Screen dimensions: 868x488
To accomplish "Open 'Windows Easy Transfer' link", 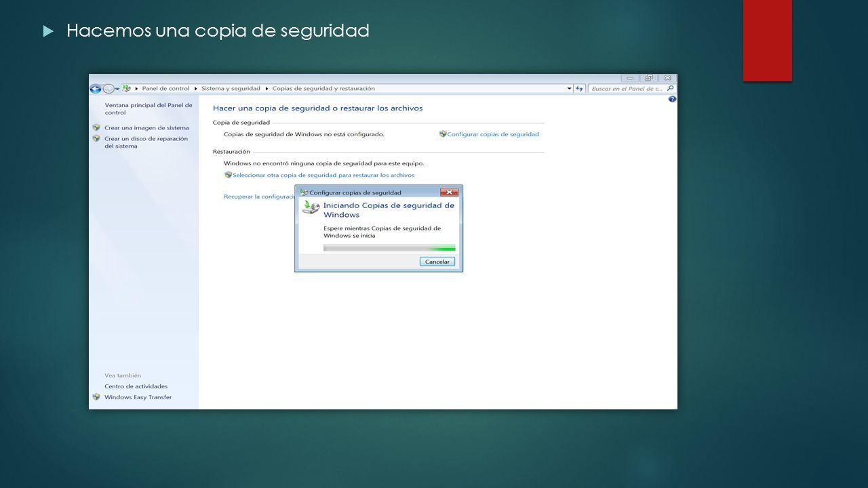I will tap(138, 397).
